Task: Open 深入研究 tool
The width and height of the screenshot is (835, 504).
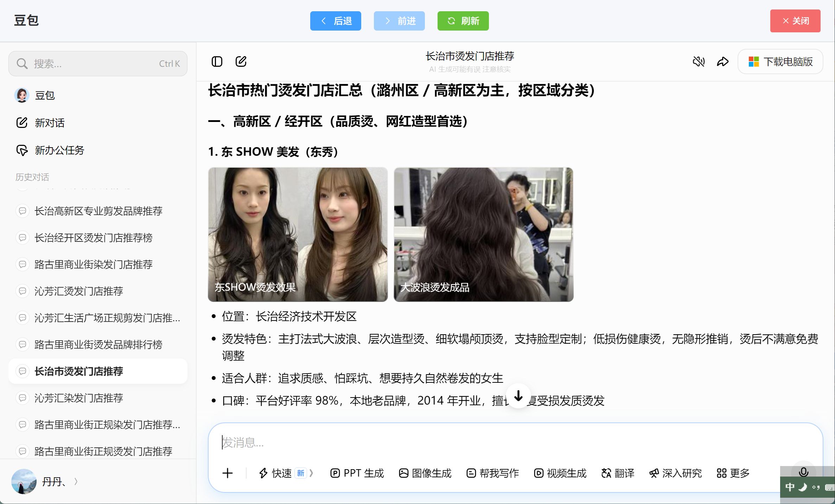Action: tap(675, 473)
